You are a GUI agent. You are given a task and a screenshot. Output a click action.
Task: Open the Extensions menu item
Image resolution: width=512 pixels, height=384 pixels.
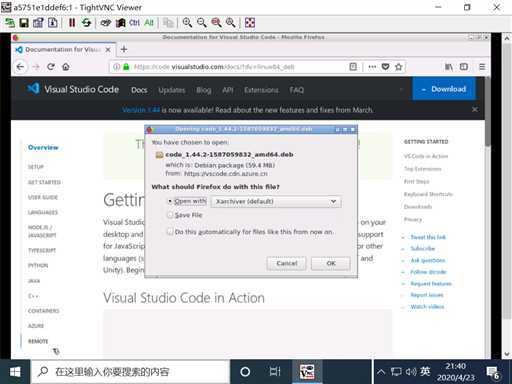261,90
